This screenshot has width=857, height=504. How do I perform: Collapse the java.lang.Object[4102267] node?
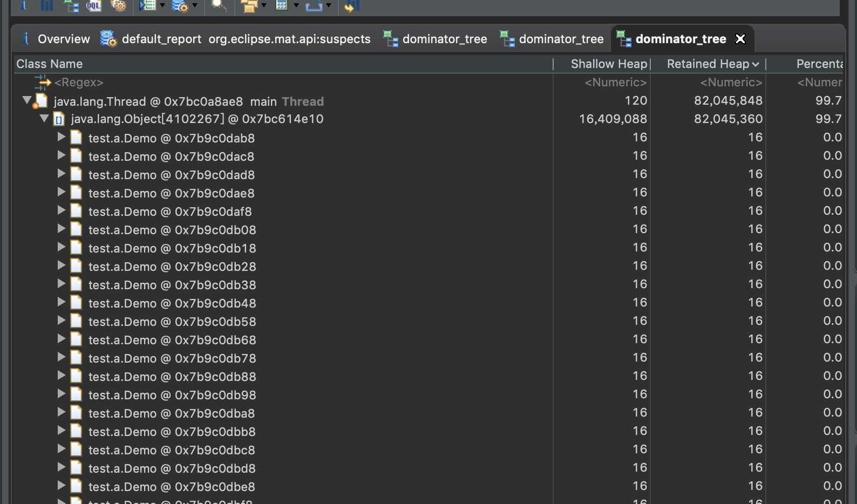(44, 118)
